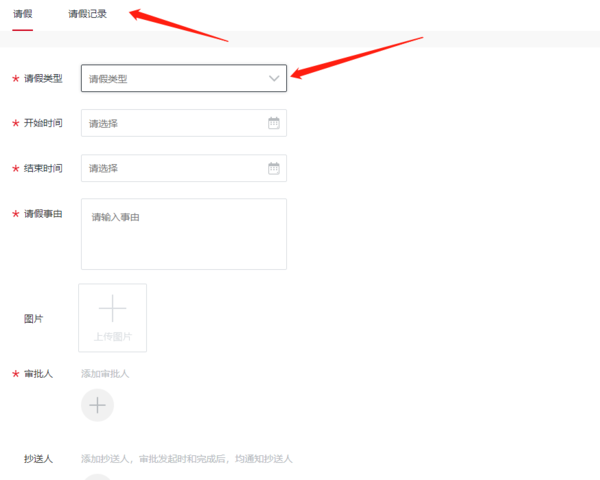The image size is (600, 480).
Task: Click the 请输入事由 text area
Action: tap(184, 234)
